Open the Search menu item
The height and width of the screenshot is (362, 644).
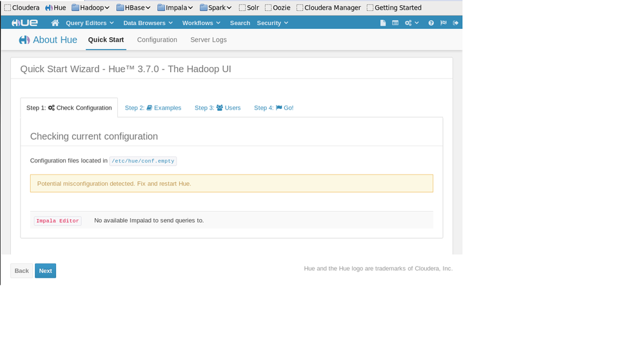(x=240, y=23)
